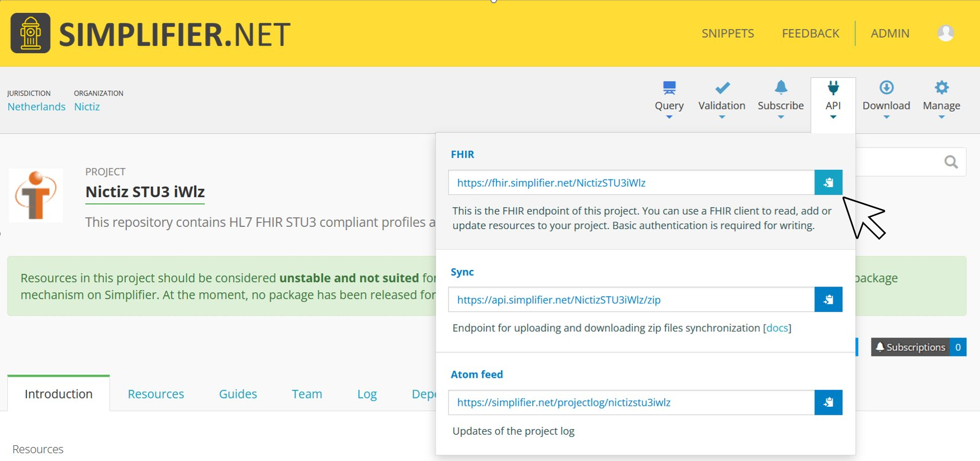
Task: Click the Sync section heading
Action: coord(462,272)
